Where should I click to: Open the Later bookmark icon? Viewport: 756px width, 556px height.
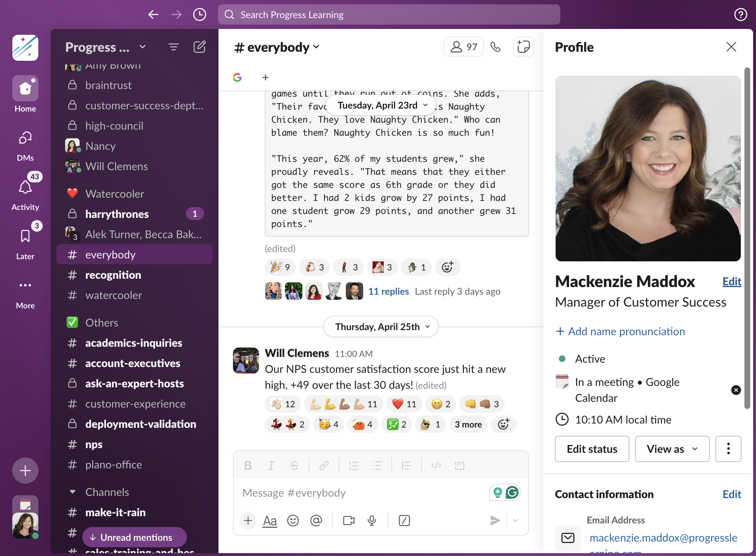(x=25, y=236)
